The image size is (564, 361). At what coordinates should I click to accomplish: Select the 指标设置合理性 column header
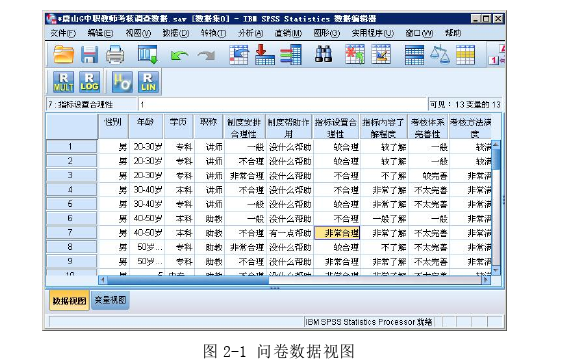coord(336,127)
